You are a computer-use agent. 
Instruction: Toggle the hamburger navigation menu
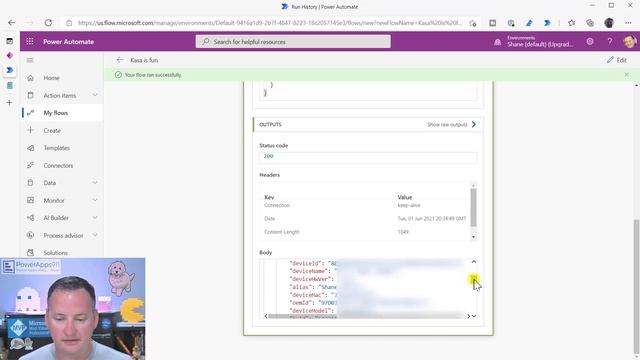pos(30,60)
